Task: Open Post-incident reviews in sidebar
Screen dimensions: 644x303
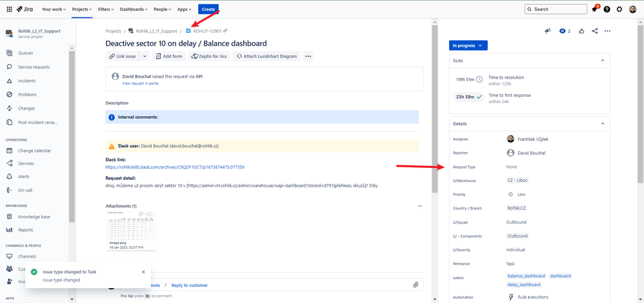Action: coord(37,122)
